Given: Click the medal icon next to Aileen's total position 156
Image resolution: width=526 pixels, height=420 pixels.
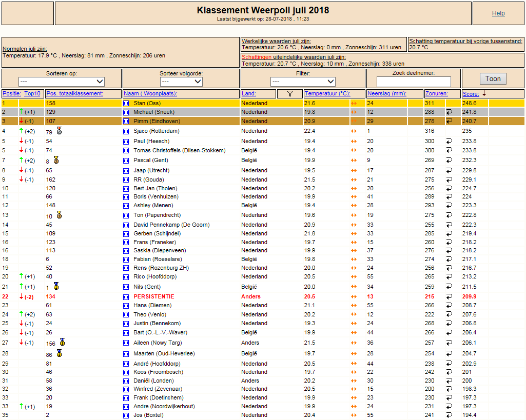Looking at the screenshot, I should point(62,342).
